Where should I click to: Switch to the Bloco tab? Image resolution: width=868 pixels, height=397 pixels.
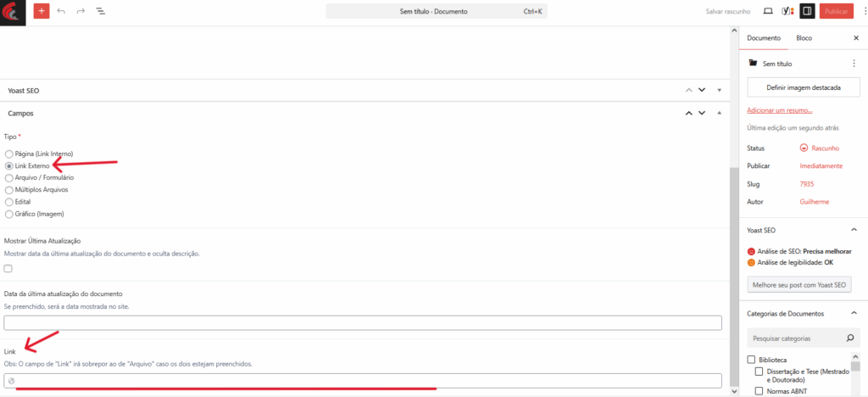[804, 38]
